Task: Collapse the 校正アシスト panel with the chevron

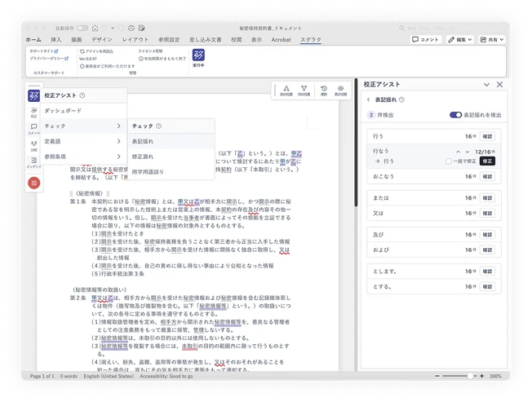Action: pyautogui.click(x=486, y=85)
